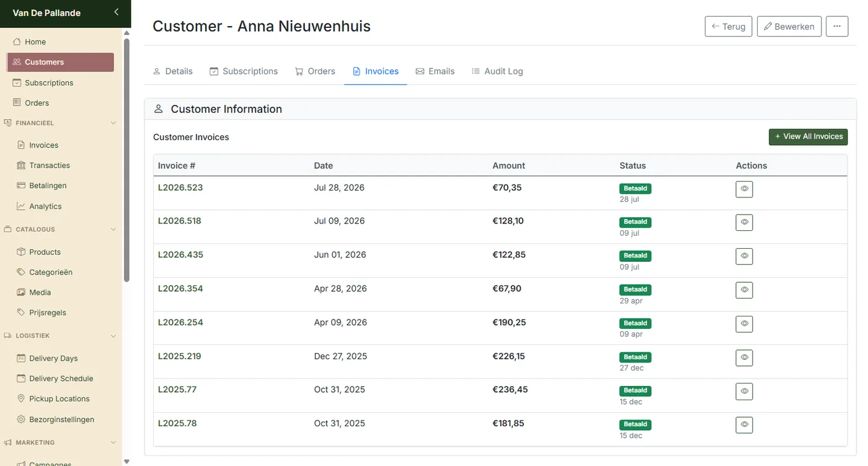This screenshot has height=466, width=868.
Task: Click the Invoices document icon in sidebar
Action: [x=21, y=145]
